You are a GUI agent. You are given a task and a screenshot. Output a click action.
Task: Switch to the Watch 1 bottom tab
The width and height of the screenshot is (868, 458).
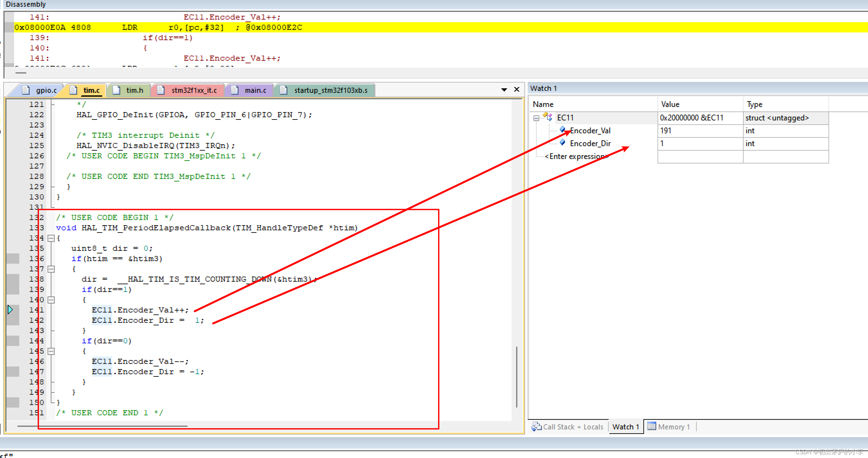[625, 427]
